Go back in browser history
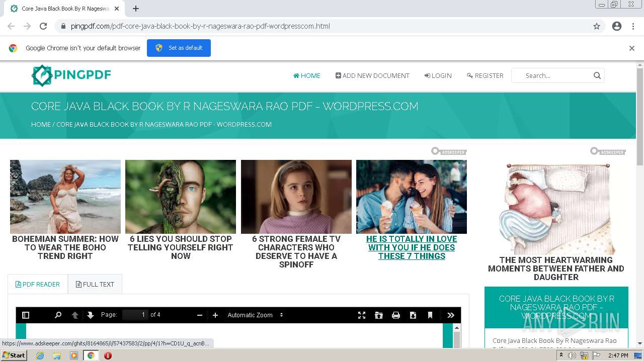Screen dimensions: 644x362 pyautogui.click(x=11, y=26)
